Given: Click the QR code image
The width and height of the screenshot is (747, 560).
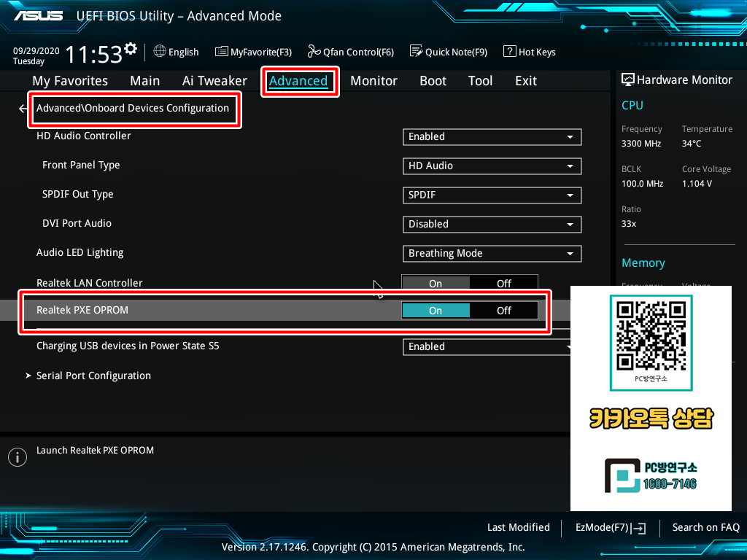Looking at the screenshot, I should (x=651, y=336).
